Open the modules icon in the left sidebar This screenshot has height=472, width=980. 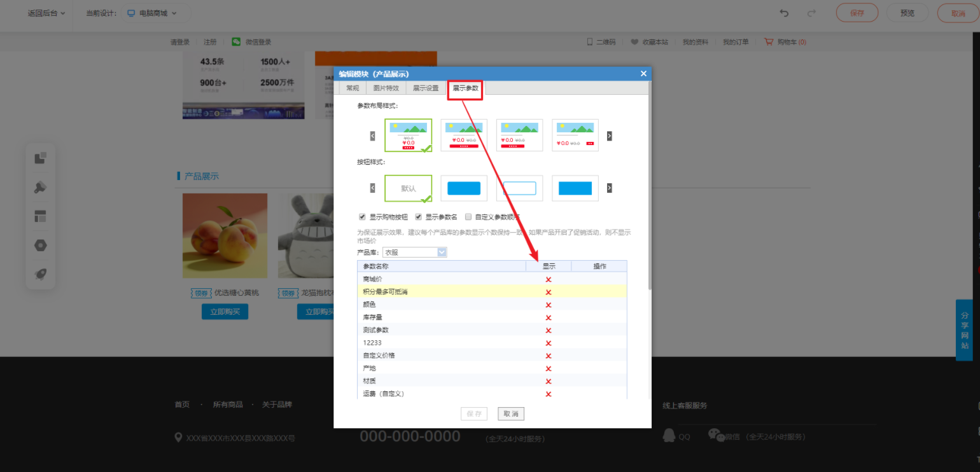click(41, 158)
